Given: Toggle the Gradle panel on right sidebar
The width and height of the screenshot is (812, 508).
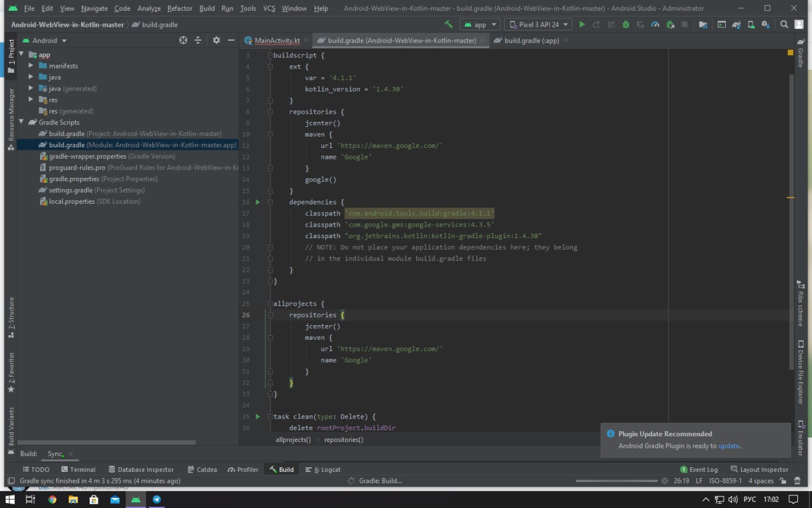Looking at the screenshot, I should click(x=801, y=54).
